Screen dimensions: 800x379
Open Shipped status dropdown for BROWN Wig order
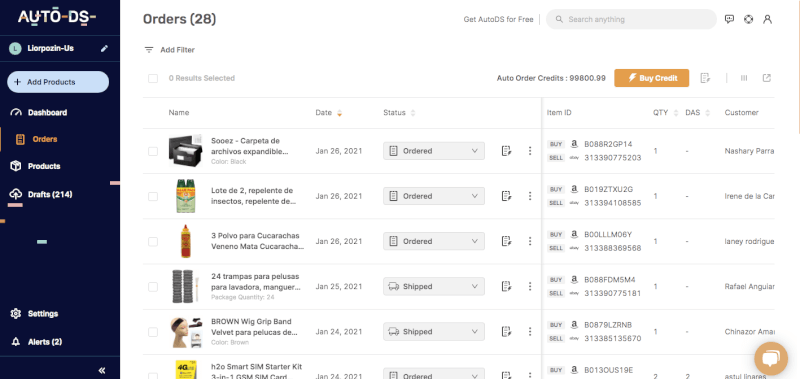[434, 332]
